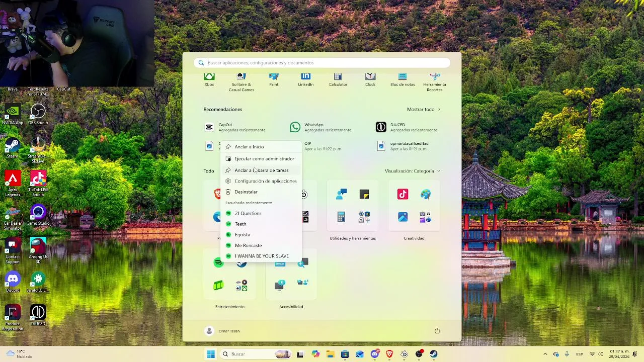Choose Desinstalar from context menu
644x362 pixels.
(261, 192)
